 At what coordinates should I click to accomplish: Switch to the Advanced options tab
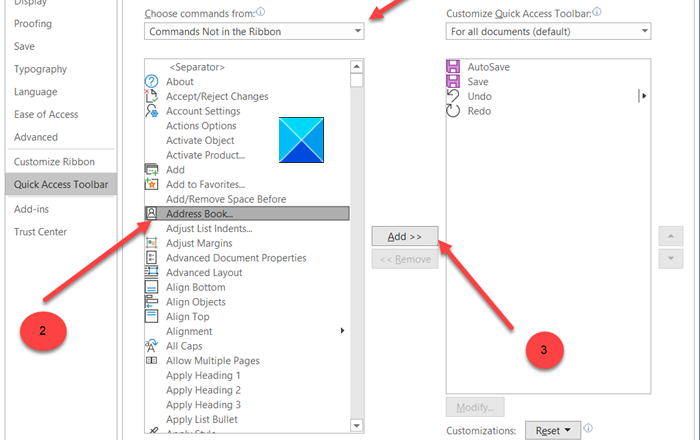pos(36,137)
